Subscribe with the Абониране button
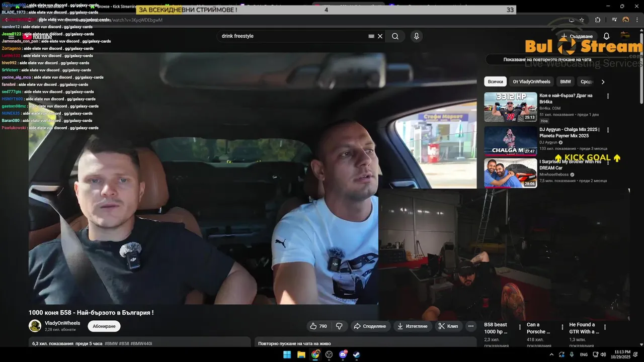Viewport: 644px width, 362px height. 104,326
